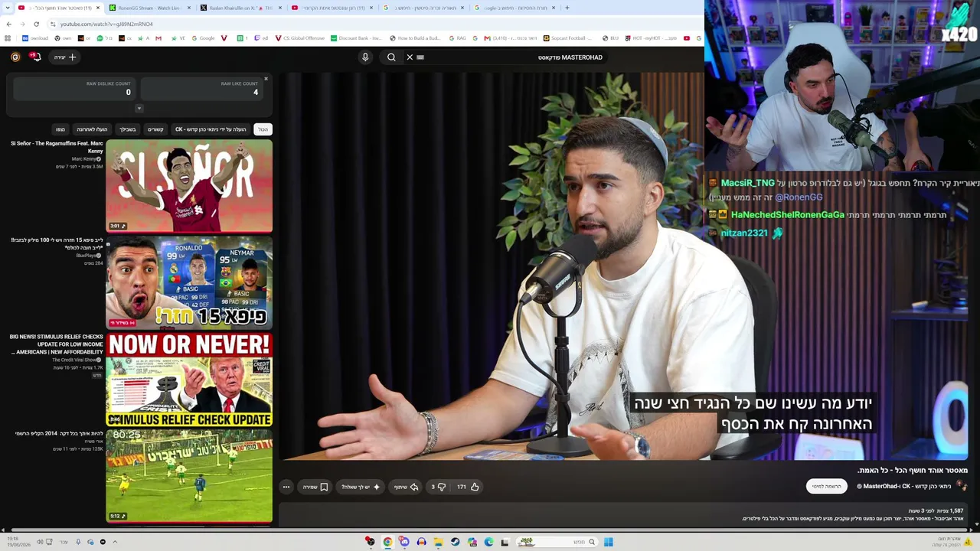Image resolution: width=980 pixels, height=551 pixels.
Task: Click the Chrome address bar URL
Action: 106,24
